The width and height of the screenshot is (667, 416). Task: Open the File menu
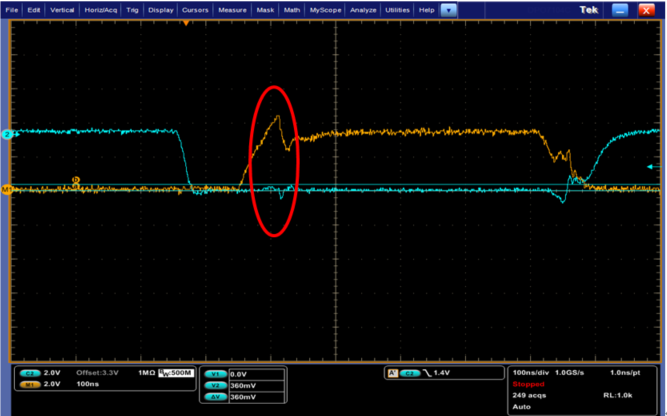coord(13,9)
